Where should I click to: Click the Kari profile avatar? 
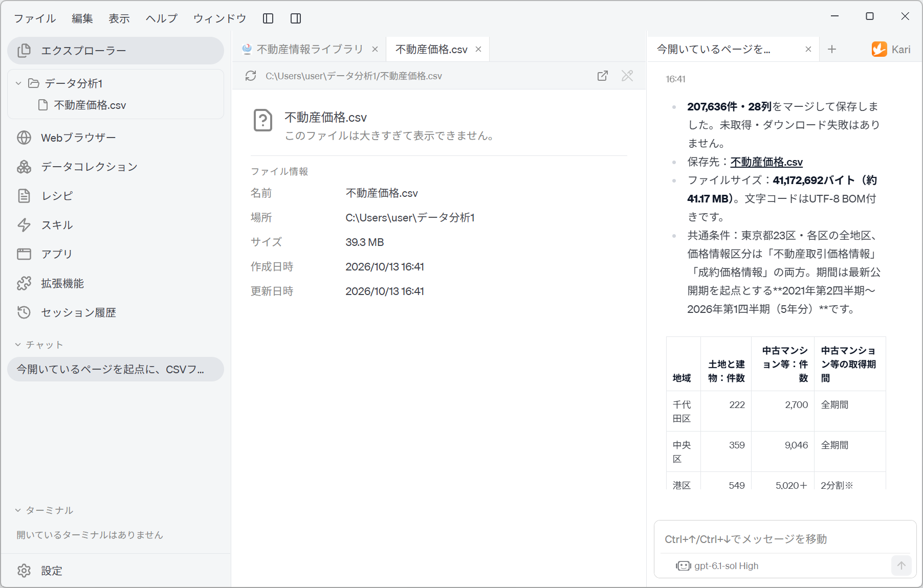(x=880, y=49)
